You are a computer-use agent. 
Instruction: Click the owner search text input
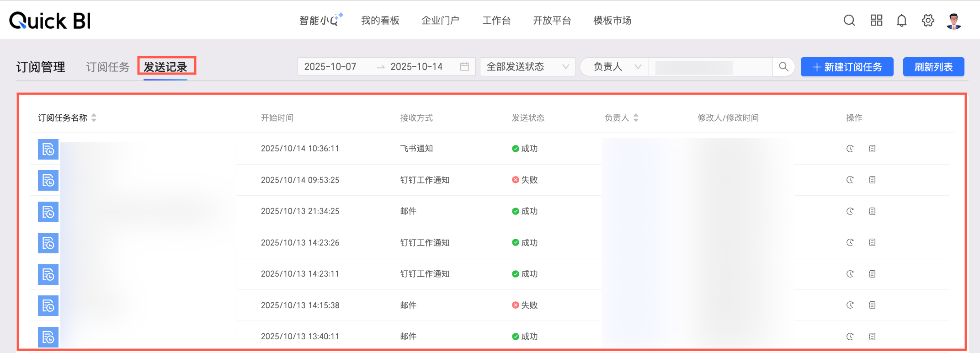(x=711, y=67)
